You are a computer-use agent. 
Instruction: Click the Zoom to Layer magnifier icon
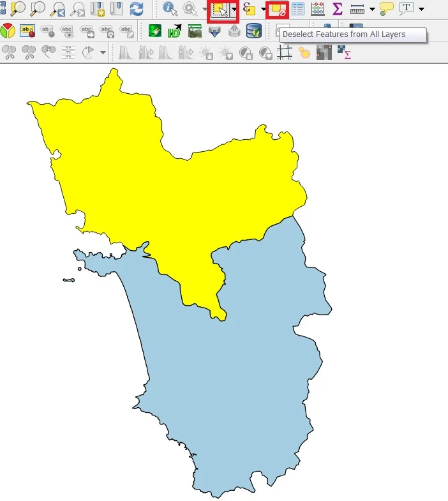point(38,9)
